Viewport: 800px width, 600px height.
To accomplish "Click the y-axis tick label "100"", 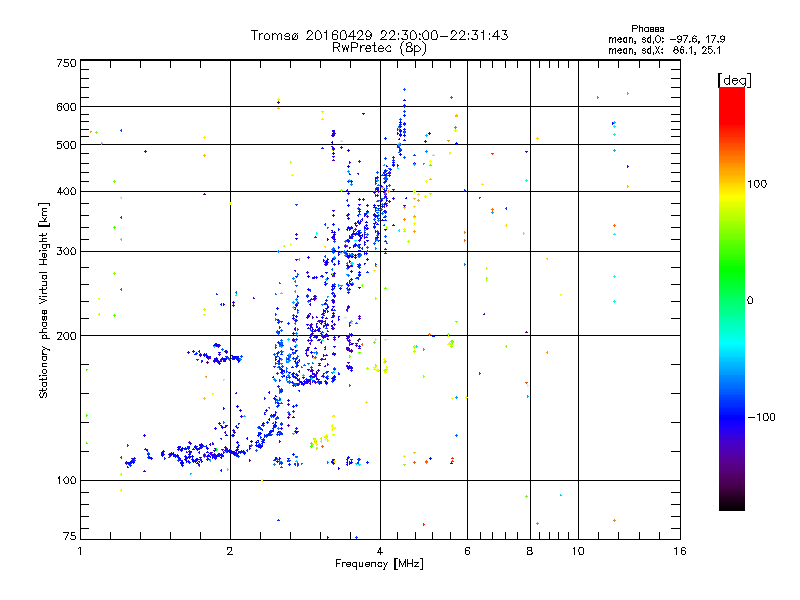I will tap(67, 481).
